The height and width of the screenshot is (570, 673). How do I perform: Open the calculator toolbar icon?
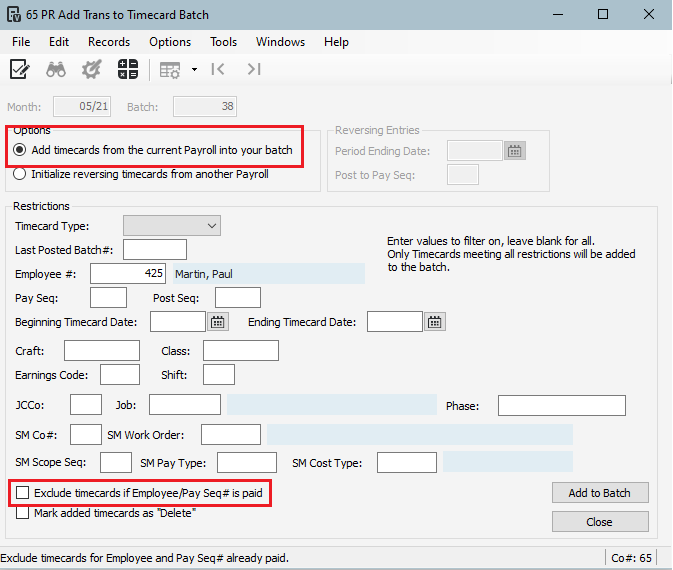(128, 69)
